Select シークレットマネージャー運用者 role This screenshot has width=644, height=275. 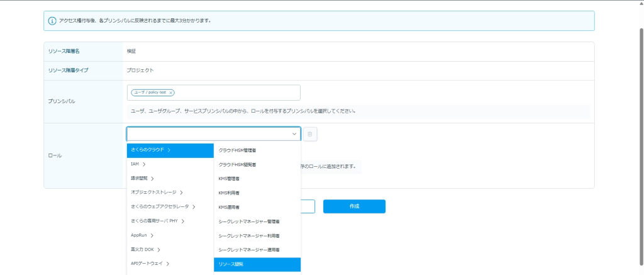pos(257,250)
